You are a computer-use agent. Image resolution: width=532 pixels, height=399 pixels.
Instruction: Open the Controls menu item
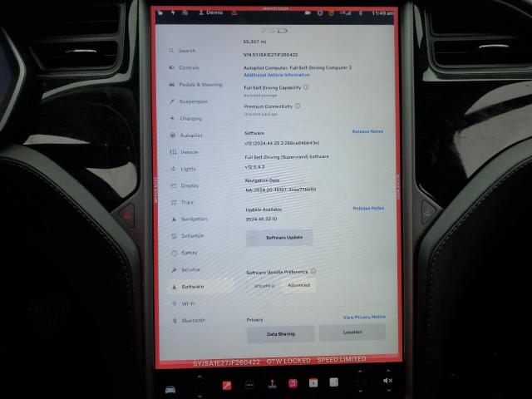pos(184,67)
